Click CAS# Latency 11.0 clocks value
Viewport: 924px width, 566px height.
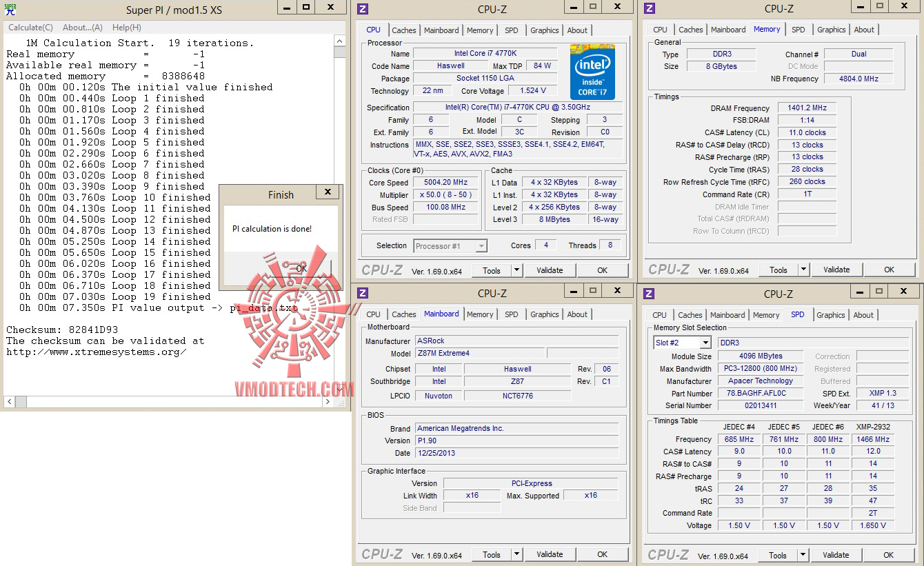[807, 132]
